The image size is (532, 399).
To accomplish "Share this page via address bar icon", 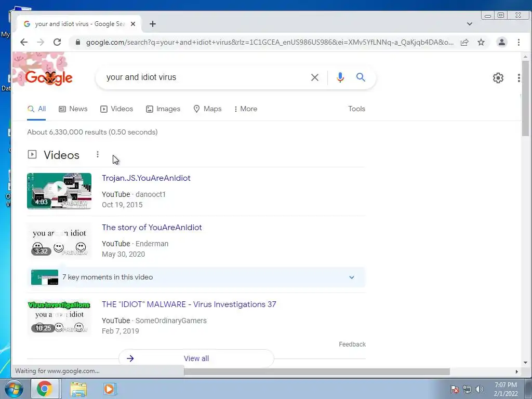I will click(464, 42).
